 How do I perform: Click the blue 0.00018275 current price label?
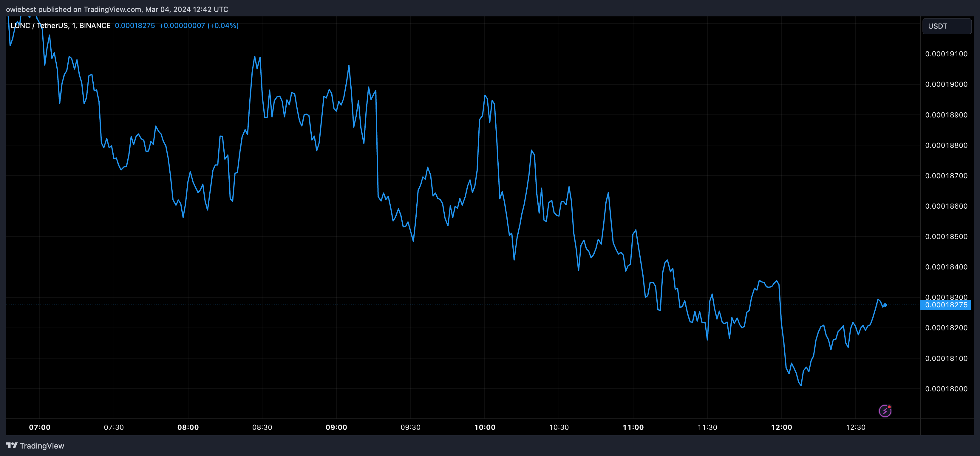[946, 305]
